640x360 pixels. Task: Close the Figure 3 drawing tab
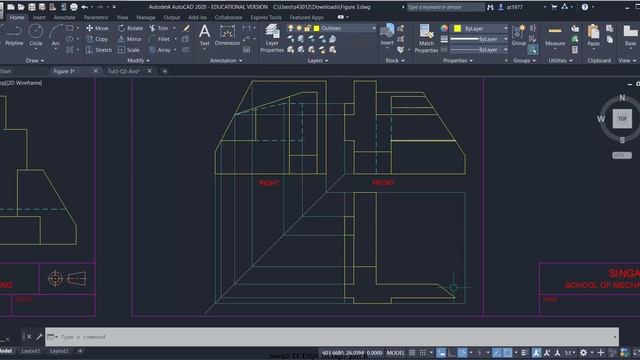point(96,71)
